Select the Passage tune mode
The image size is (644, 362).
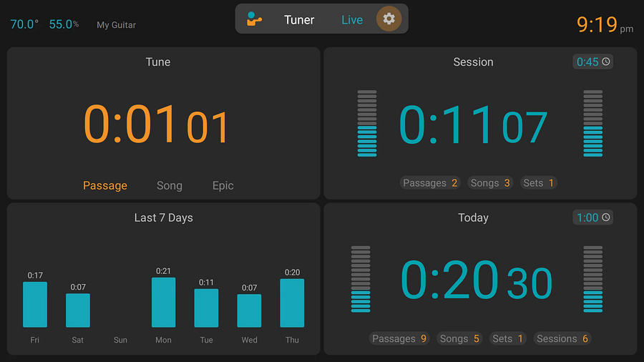click(105, 185)
